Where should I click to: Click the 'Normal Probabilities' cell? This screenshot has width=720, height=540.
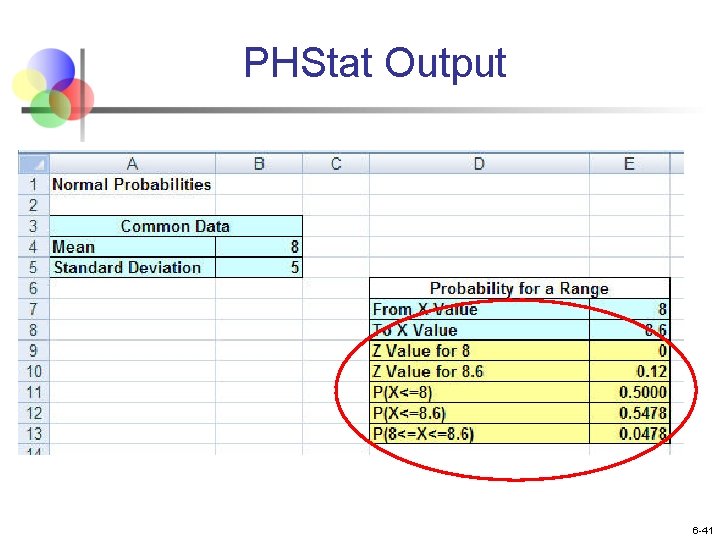click(x=132, y=185)
